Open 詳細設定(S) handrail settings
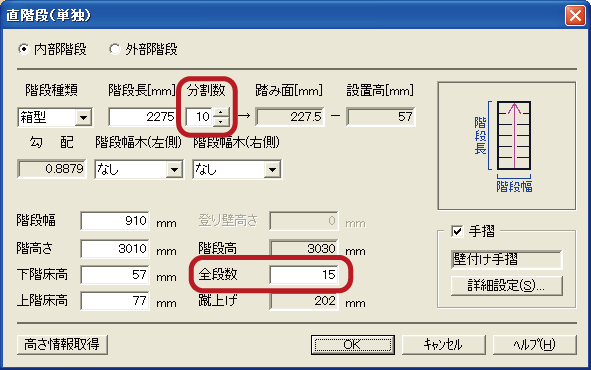The image size is (591, 370). tap(507, 286)
